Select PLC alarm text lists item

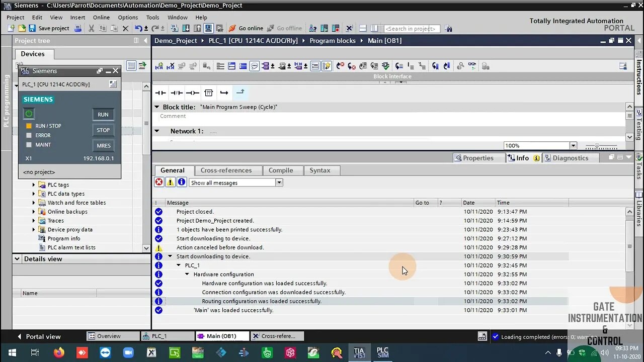point(71,247)
